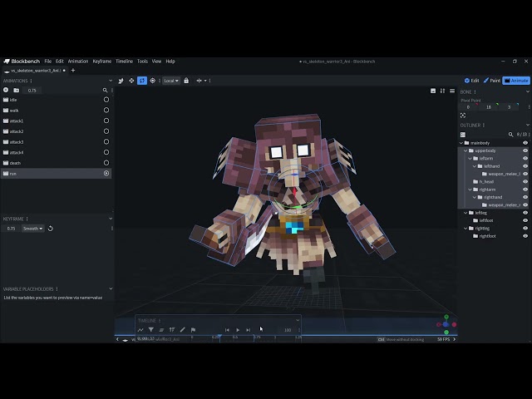Open the View menu
The image size is (532, 399).
pos(156,62)
